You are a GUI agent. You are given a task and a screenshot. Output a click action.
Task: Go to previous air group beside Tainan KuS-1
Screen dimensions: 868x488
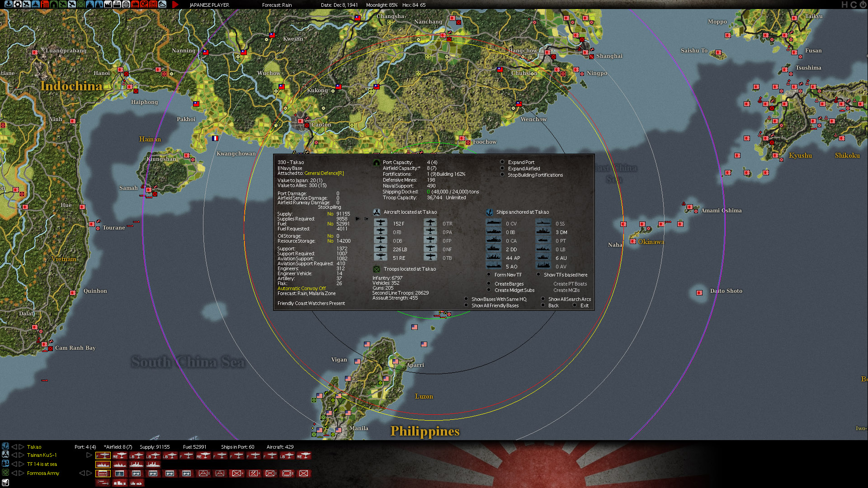[x=14, y=455]
